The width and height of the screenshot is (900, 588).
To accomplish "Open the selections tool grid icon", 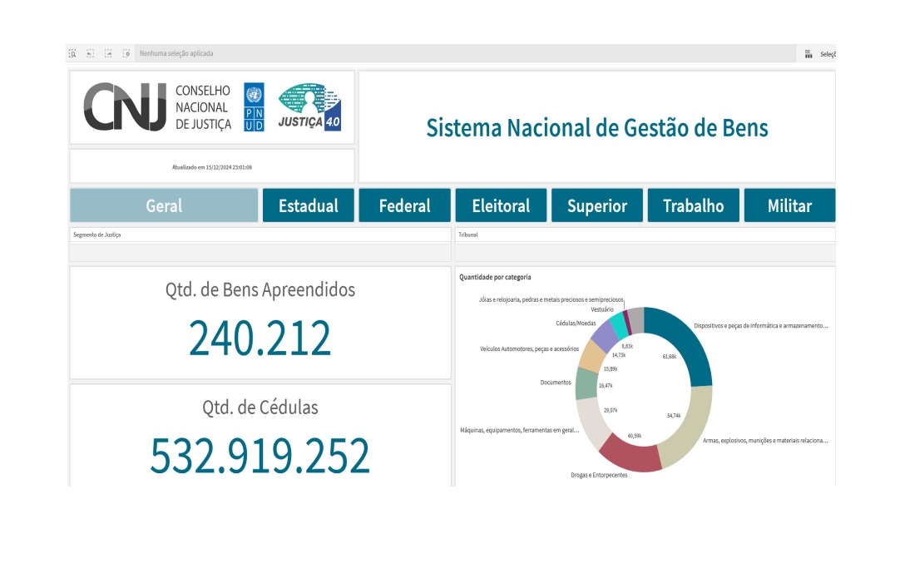I will coord(809,53).
